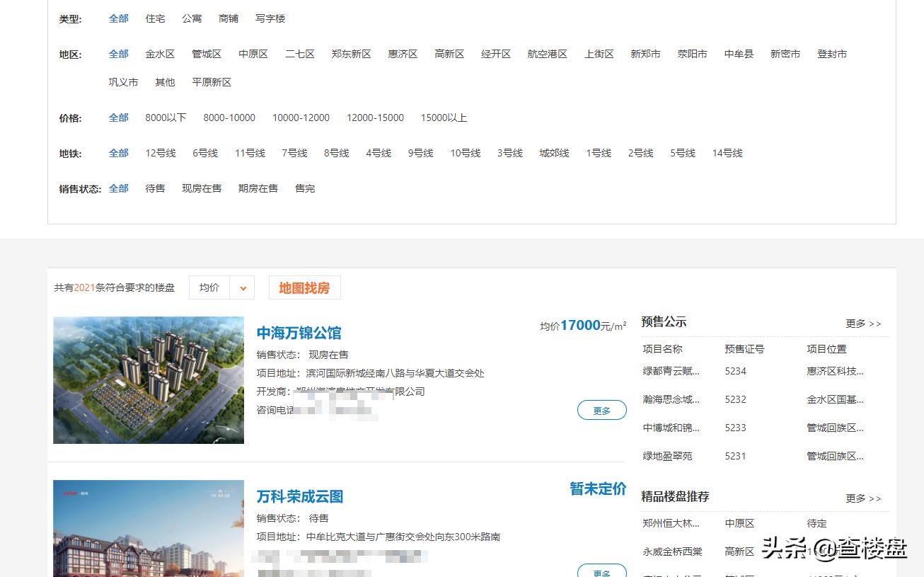Screen dimensions: 924x577
Task: Select the 公寓 property type filter
Action: (x=192, y=18)
